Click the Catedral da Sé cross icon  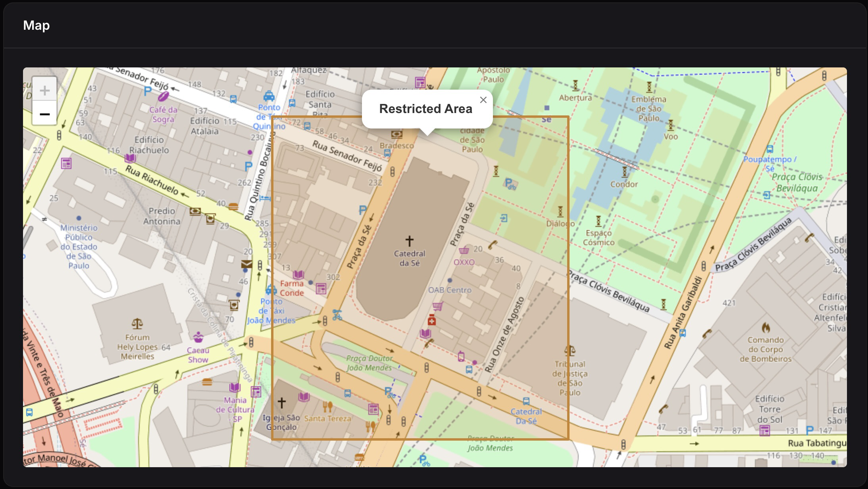pos(409,240)
